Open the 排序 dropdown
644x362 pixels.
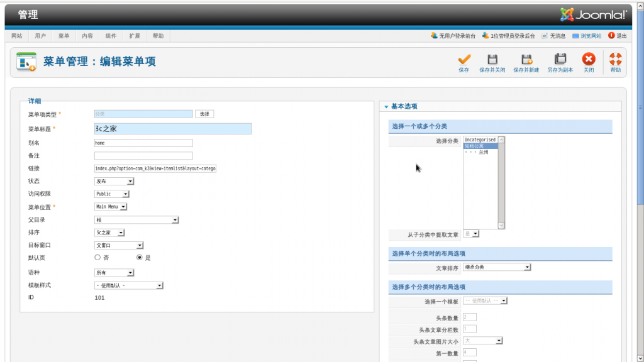pyautogui.click(x=109, y=233)
